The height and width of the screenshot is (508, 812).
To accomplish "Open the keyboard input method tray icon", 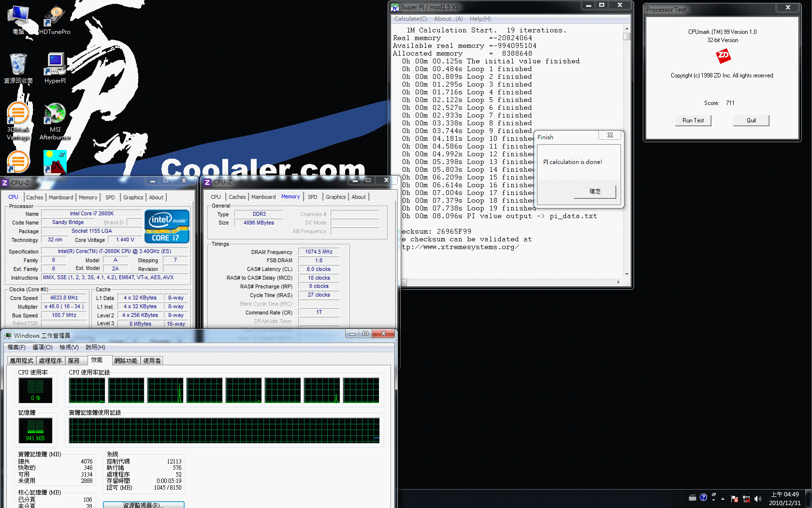I will click(x=693, y=497).
